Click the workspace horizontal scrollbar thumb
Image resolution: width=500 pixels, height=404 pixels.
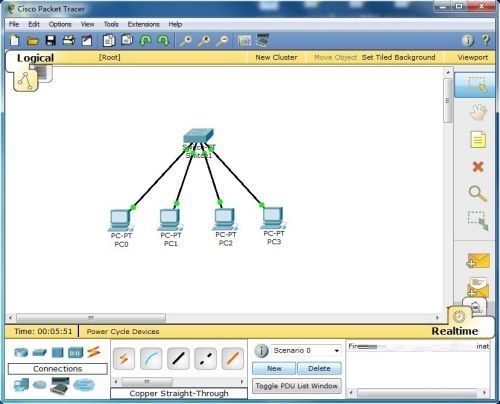pos(91,318)
